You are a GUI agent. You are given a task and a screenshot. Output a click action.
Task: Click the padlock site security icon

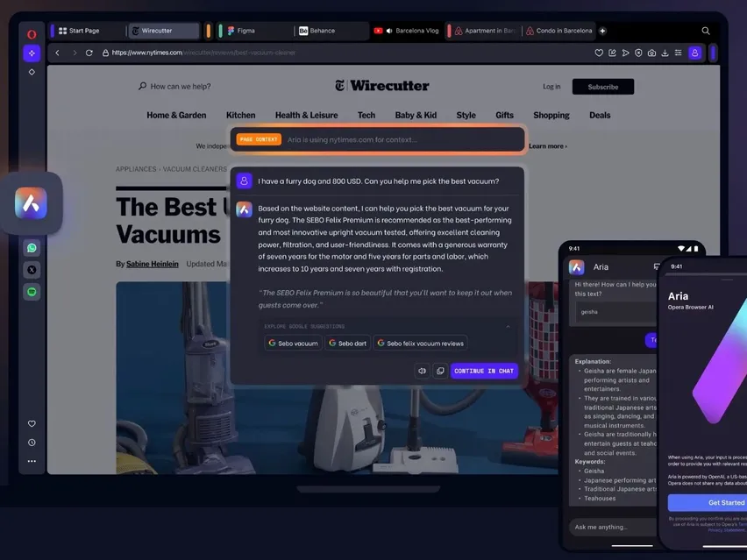click(105, 53)
